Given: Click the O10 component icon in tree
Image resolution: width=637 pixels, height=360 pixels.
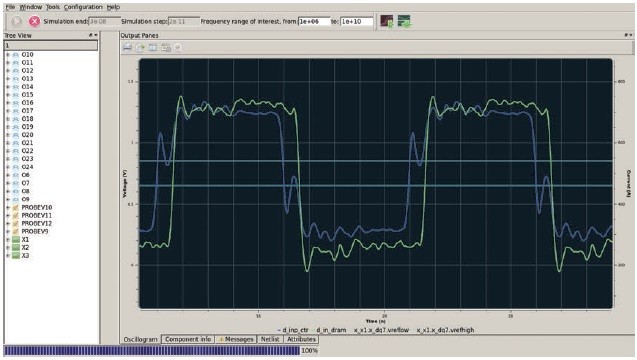Looking at the screenshot, I should pyautogui.click(x=16, y=54).
